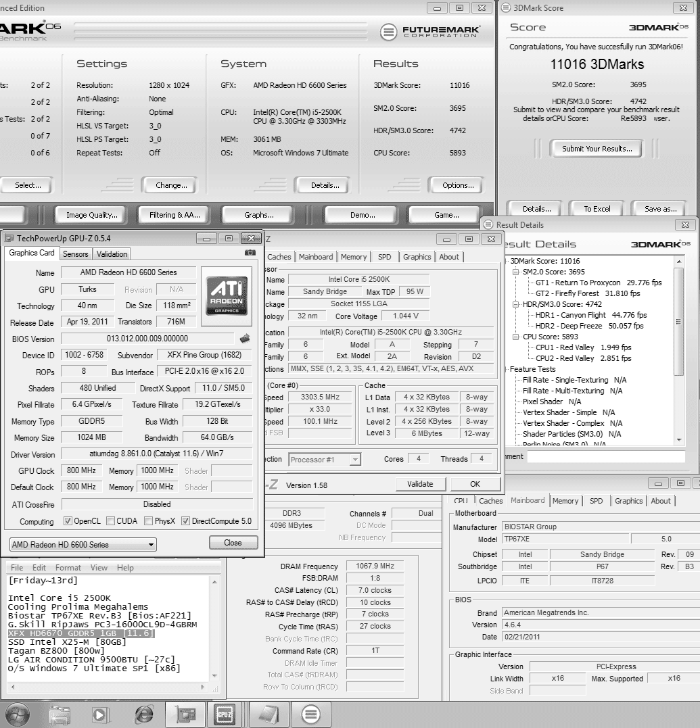Click the Change... settings button
This screenshot has height=728, width=700.
171,185
